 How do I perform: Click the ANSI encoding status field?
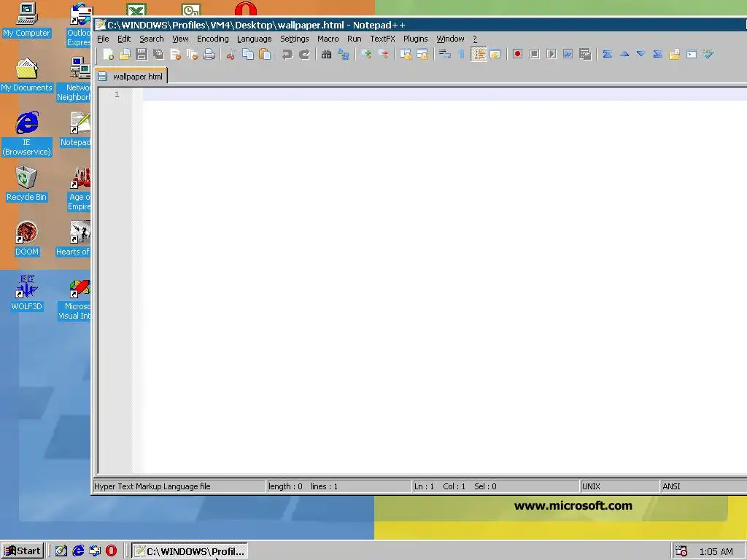(x=704, y=486)
